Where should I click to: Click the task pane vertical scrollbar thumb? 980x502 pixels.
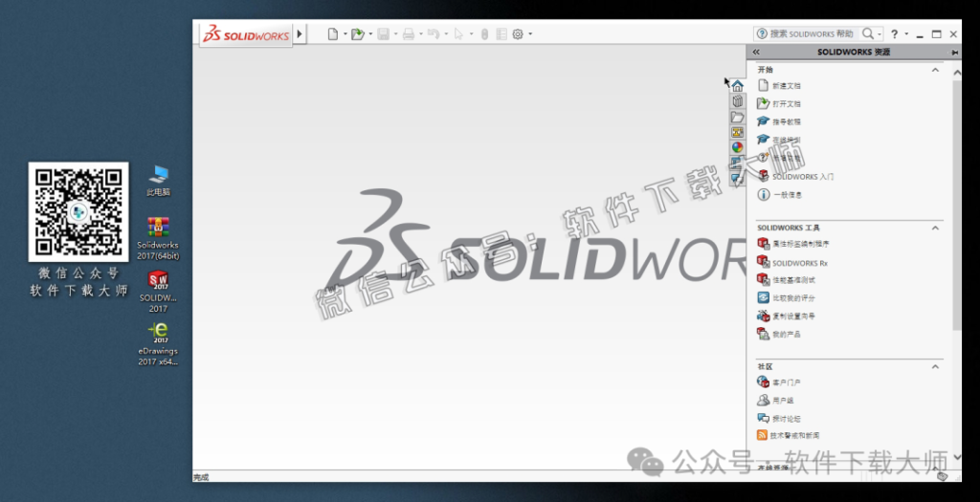(x=957, y=205)
